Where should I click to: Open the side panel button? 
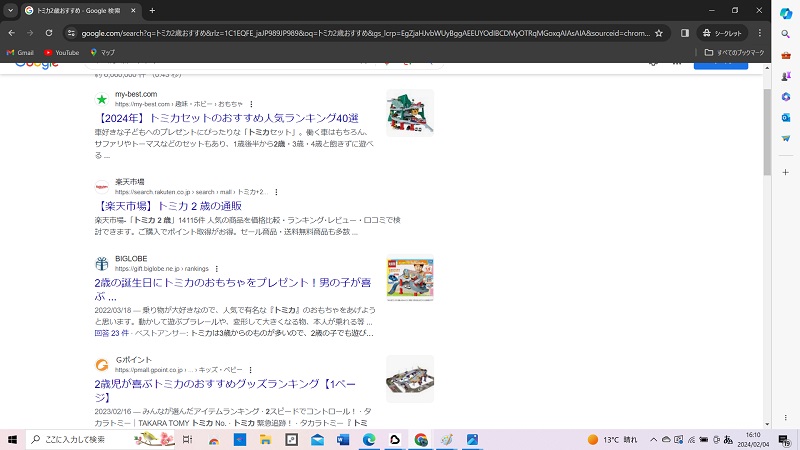coord(685,33)
